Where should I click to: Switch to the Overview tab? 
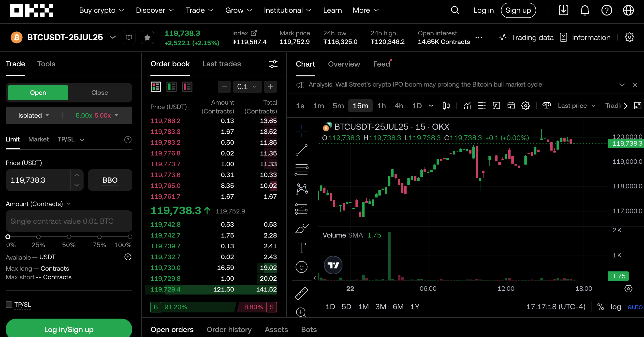pyautogui.click(x=344, y=64)
